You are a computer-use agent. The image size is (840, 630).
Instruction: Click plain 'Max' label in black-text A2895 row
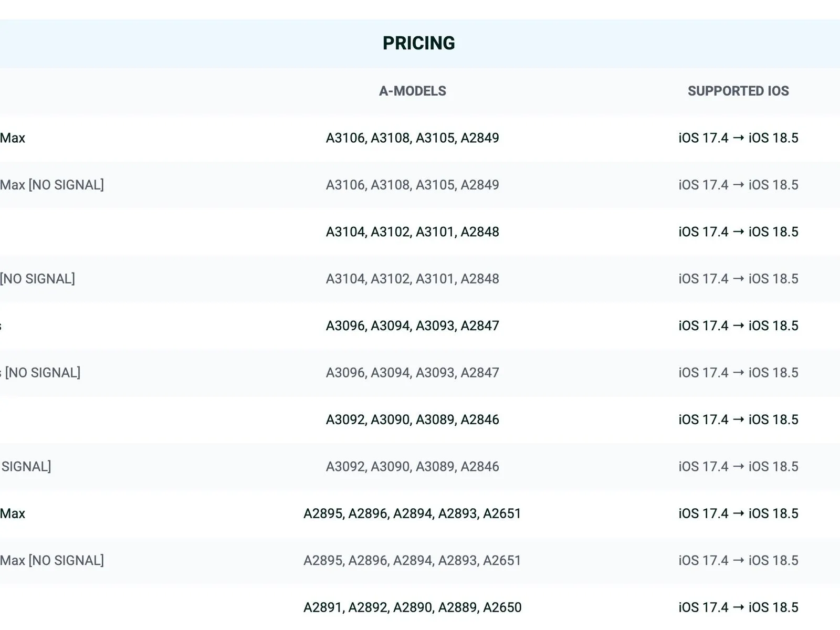[x=13, y=513]
